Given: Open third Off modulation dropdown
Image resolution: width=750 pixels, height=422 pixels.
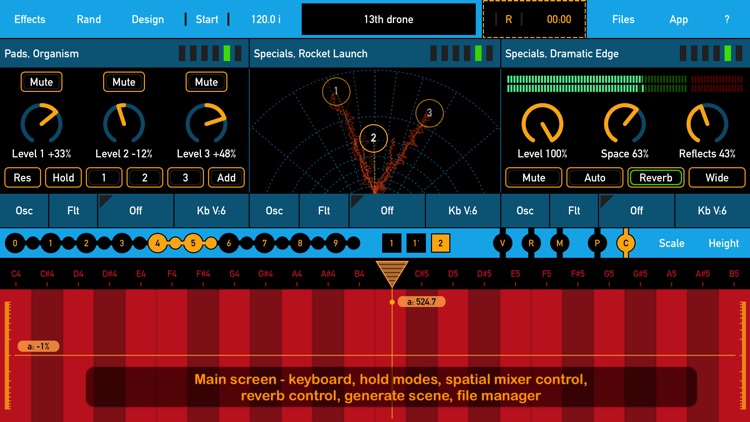Looking at the screenshot, I should coord(637,211).
